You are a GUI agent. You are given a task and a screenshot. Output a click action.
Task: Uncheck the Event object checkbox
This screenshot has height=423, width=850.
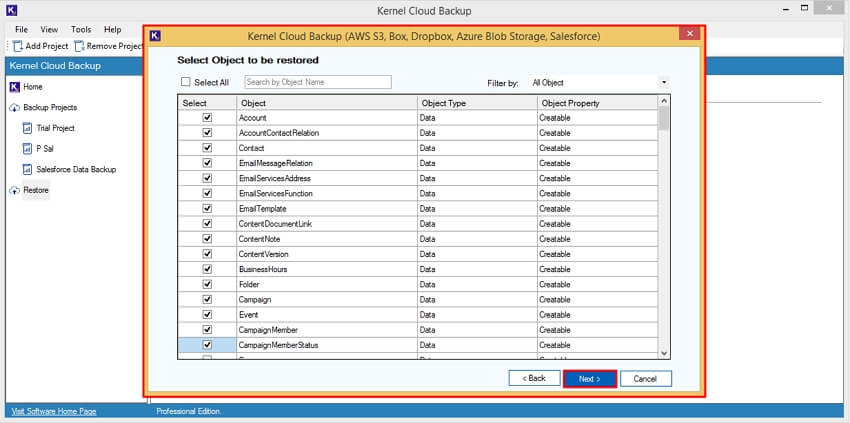pos(207,315)
